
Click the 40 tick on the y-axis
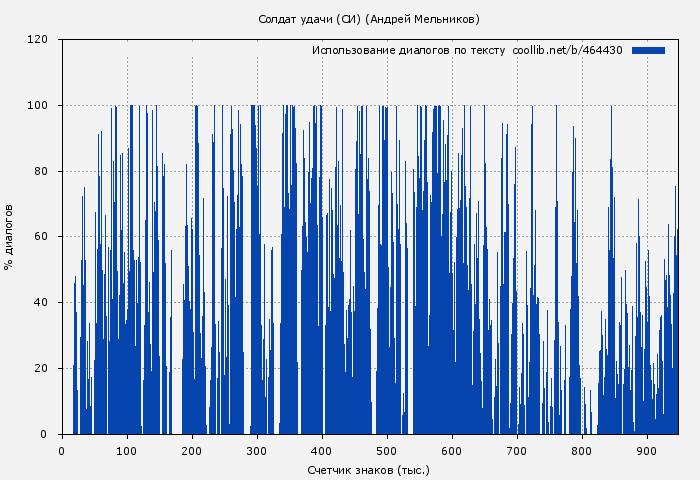click(x=41, y=303)
